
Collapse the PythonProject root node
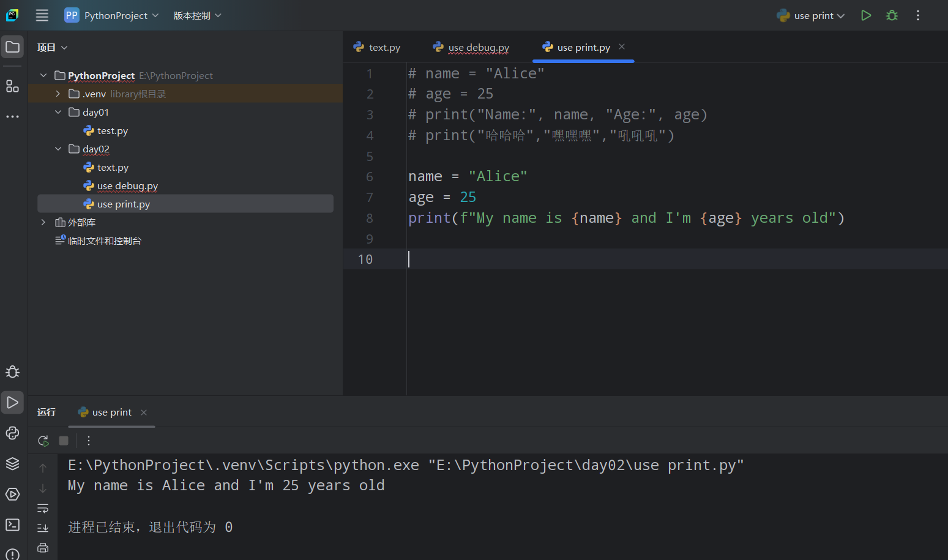(x=43, y=75)
